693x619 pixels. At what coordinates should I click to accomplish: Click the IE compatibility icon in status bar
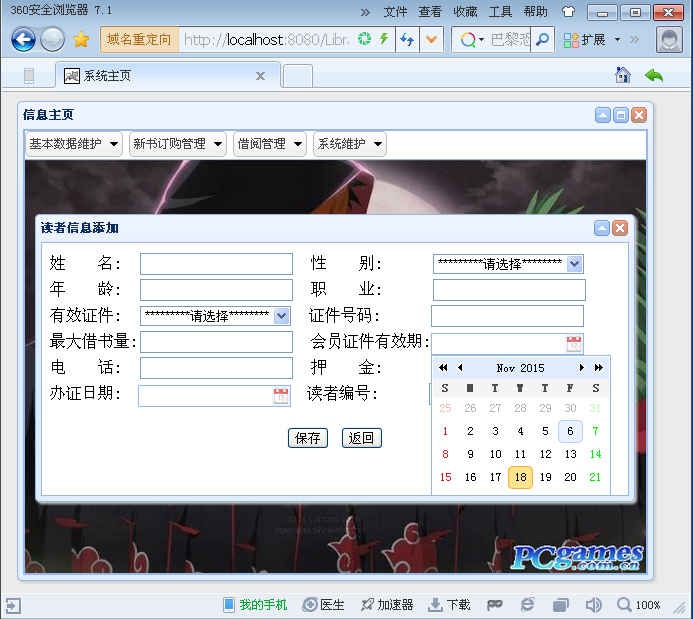point(527,605)
